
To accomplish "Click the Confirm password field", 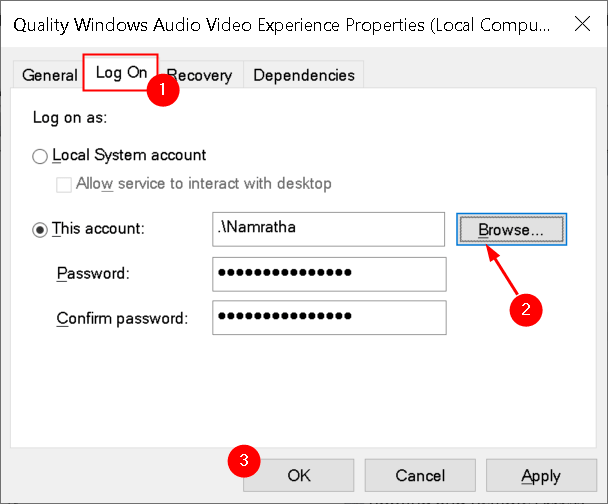I will click(x=329, y=318).
